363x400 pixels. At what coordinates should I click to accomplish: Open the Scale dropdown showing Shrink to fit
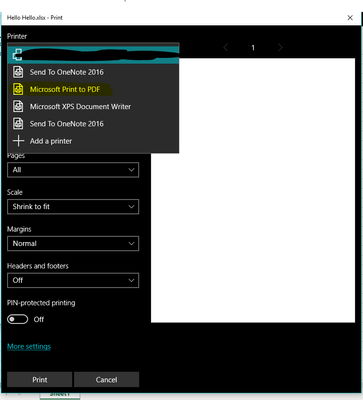click(x=73, y=207)
